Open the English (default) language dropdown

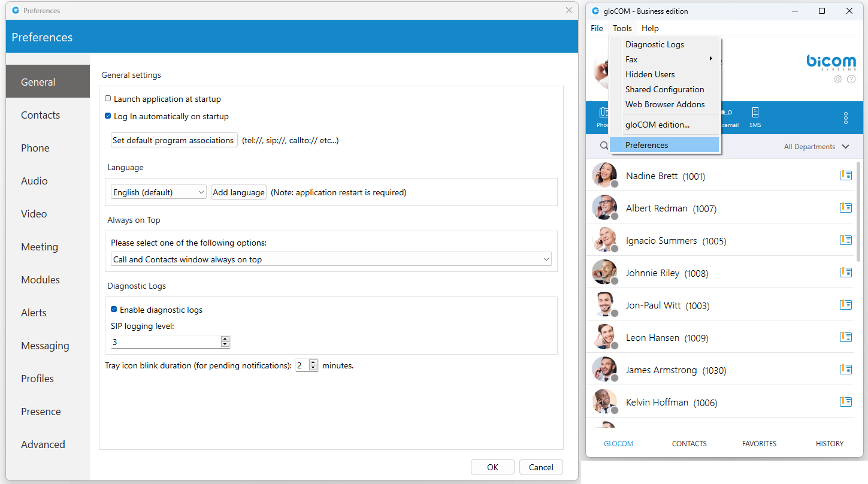[159, 192]
